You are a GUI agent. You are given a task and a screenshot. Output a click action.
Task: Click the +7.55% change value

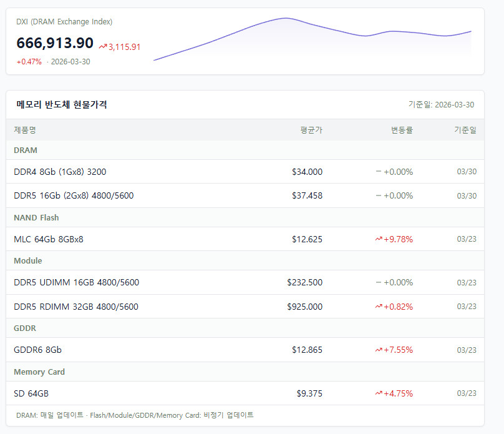tap(398, 350)
